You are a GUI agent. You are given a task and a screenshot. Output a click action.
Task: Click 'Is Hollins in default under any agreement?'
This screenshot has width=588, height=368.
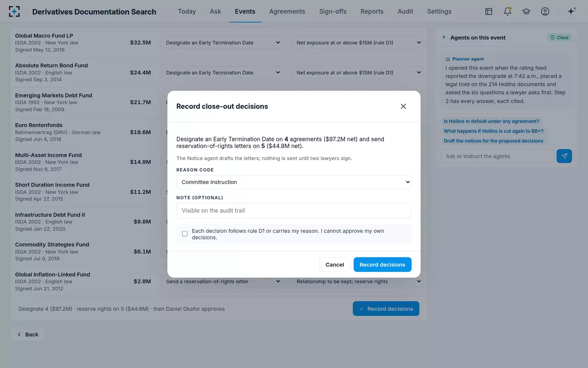(x=491, y=121)
